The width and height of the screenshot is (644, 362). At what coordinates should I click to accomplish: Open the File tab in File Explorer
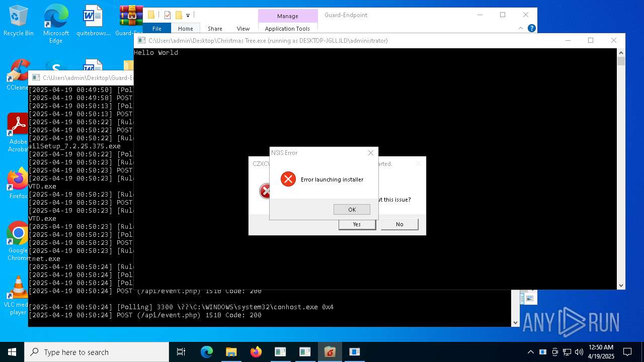click(157, 29)
